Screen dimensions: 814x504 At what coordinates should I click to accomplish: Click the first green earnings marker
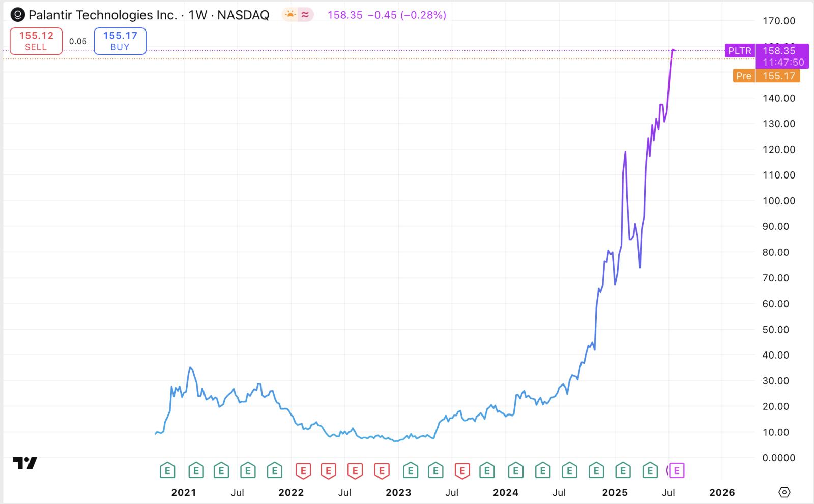click(x=167, y=471)
